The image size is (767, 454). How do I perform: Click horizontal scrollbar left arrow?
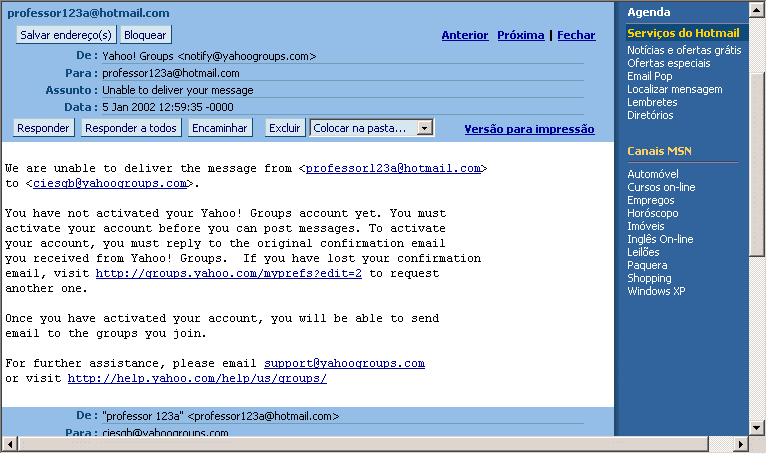tap(9, 444)
